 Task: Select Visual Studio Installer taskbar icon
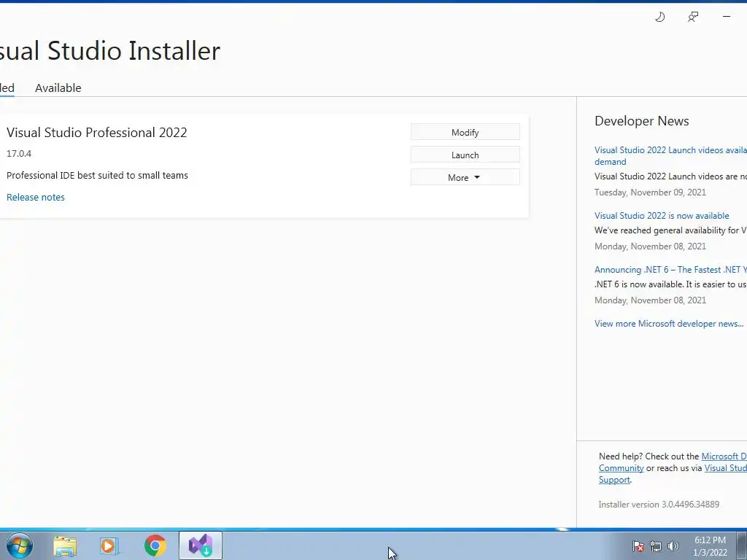coord(201,545)
